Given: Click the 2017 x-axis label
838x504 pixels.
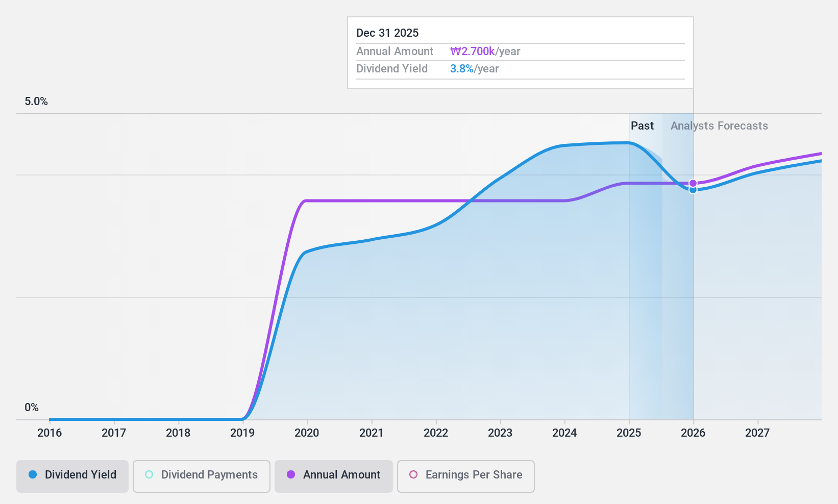Looking at the screenshot, I should click(114, 433).
